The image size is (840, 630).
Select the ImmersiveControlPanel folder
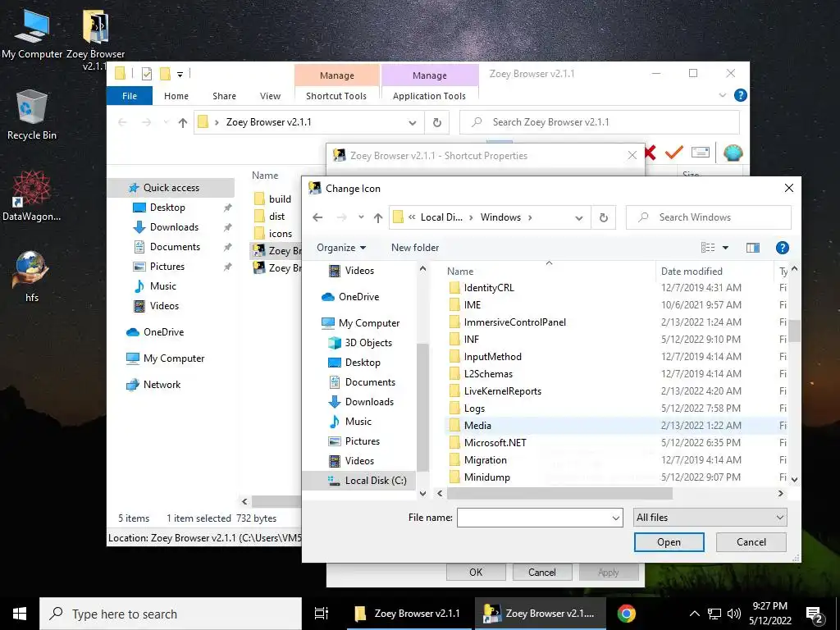(x=616, y=322)
